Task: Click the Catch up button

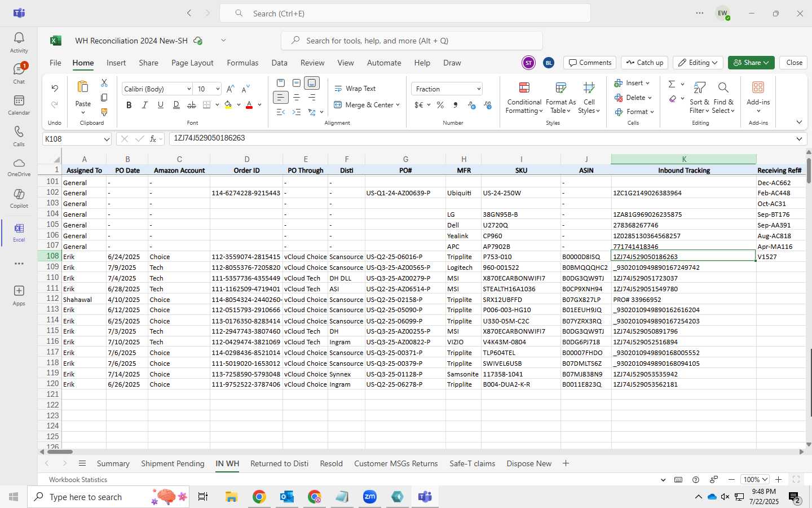Action: [645, 63]
